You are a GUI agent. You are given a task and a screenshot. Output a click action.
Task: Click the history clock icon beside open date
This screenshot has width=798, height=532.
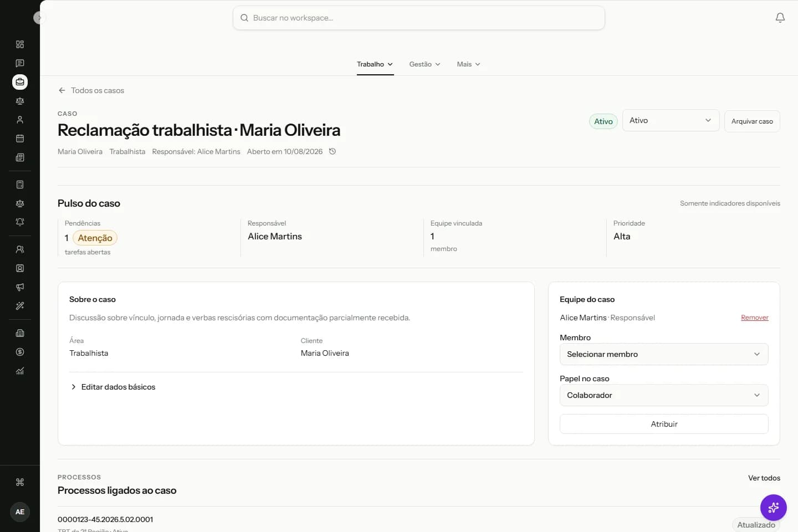332,151
